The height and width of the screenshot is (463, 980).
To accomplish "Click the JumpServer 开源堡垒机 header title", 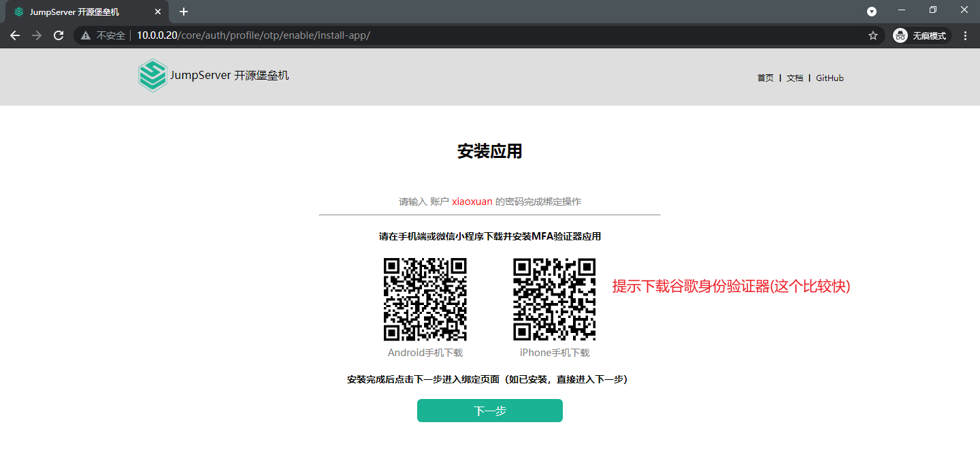I will [x=229, y=76].
